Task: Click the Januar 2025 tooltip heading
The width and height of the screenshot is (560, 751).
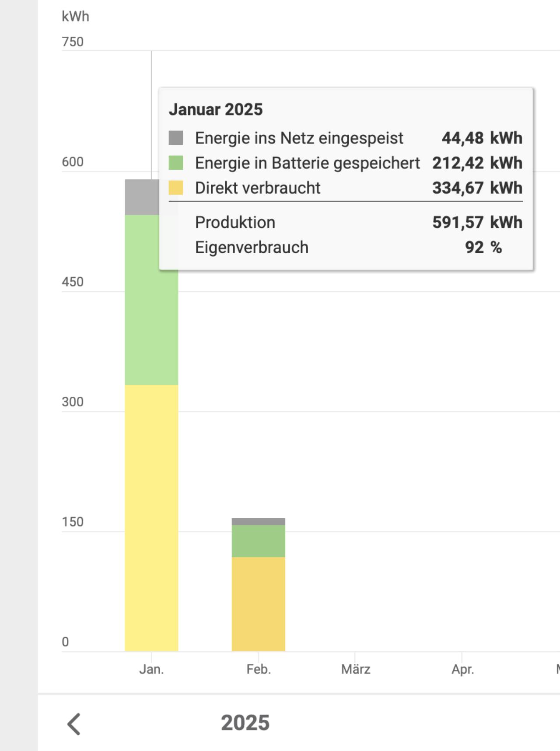Action: (x=216, y=109)
